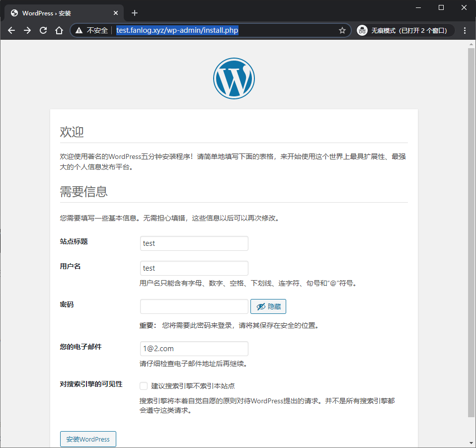This screenshot has height=448, width=476.
Task: Click the scrollbar down arrow
Action: coord(471,444)
